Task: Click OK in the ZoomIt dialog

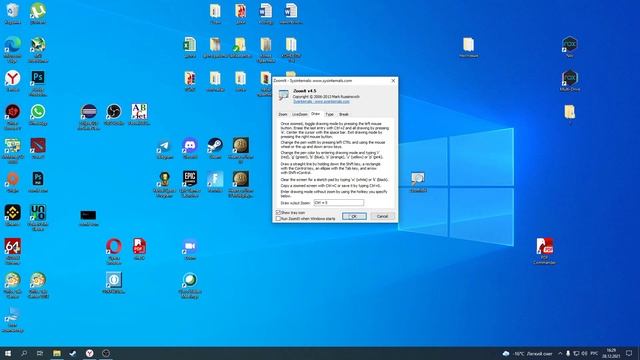Action: click(x=354, y=216)
